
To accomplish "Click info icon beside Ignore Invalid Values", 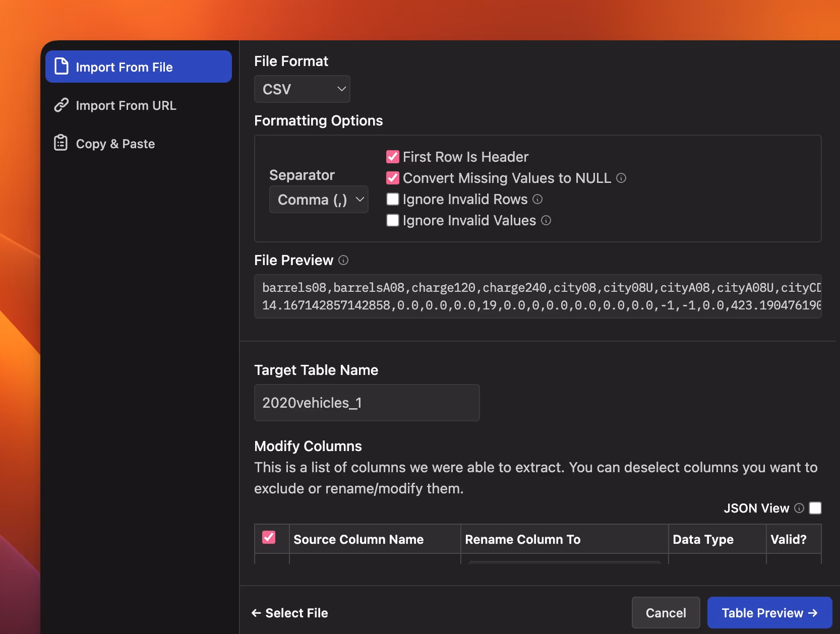I will [x=546, y=220].
